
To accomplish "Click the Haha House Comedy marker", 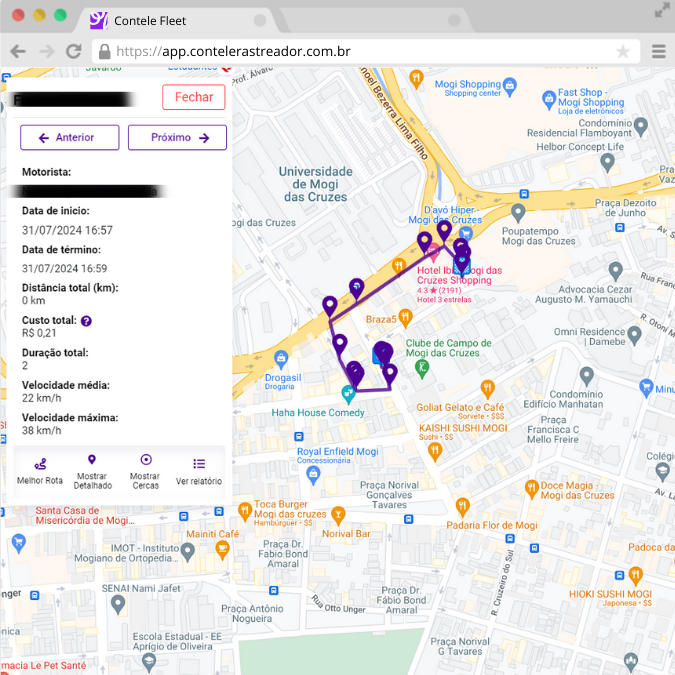I will tap(348, 393).
